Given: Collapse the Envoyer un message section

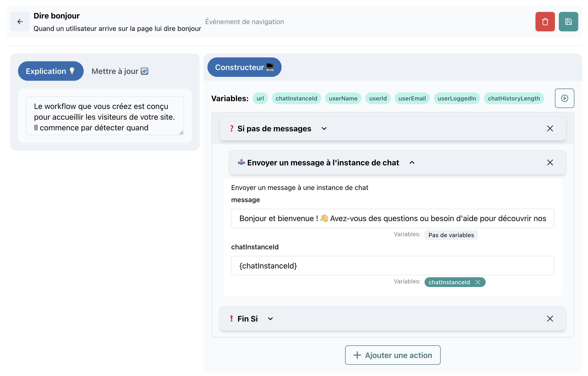Looking at the screenshot, I should pos(412,163).
